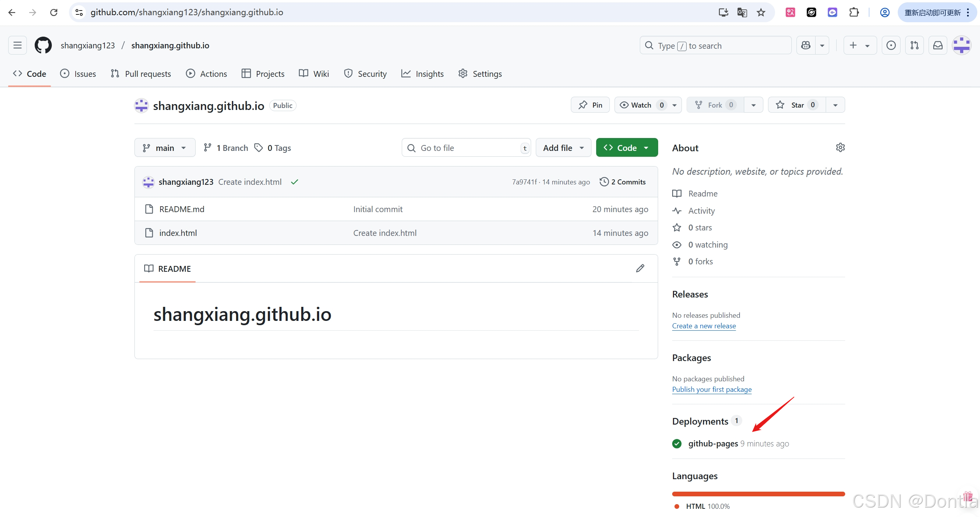Pin the repository with the Pin button

tap(590, 105)
